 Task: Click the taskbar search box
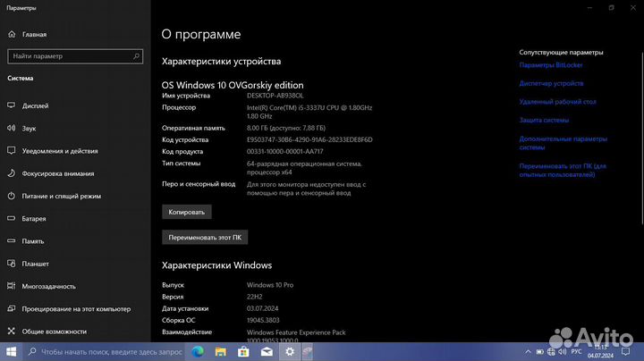pyautogui.click(x=105, y=351)
